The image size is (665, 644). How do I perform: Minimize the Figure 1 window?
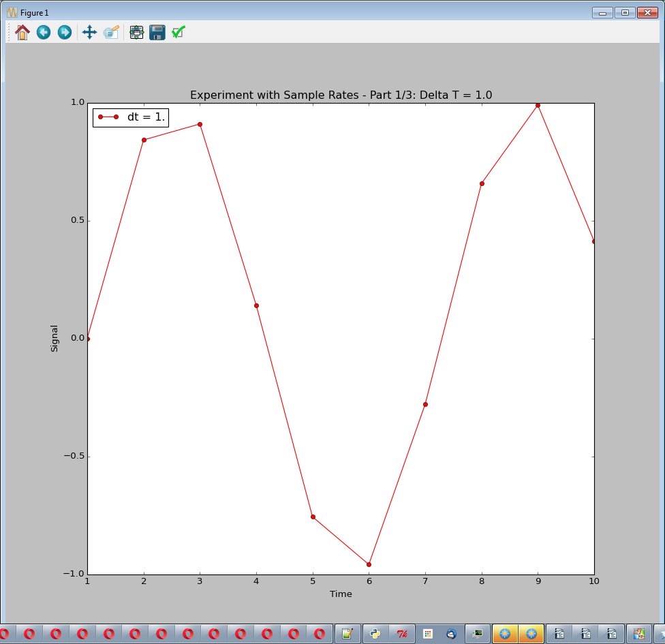[x=602, y=13]
